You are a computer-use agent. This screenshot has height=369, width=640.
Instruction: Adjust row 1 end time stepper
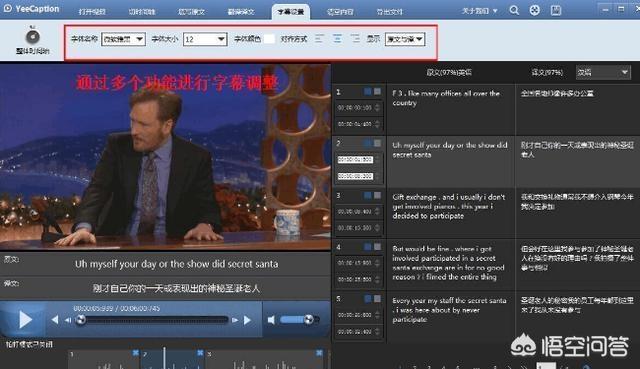pos(377,124)
